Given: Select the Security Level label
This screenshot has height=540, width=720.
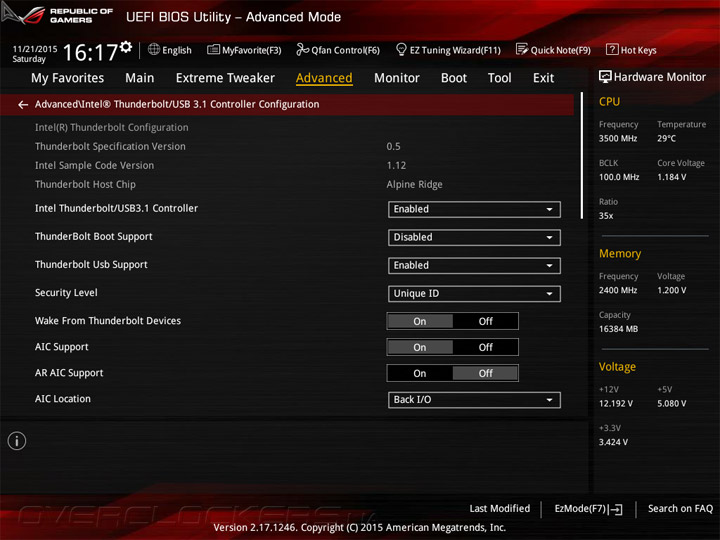Looking at the screenshot, I should click(66, 292).
